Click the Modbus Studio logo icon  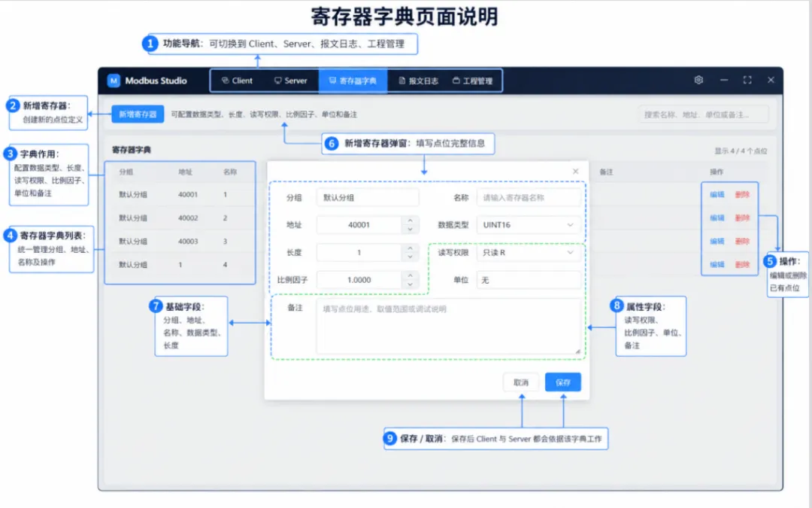coord(114,81)
